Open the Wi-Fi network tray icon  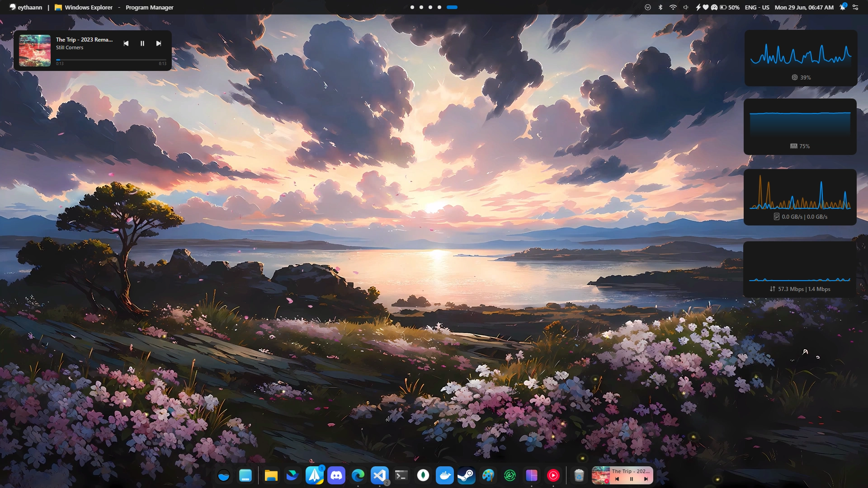coord(673,7)
